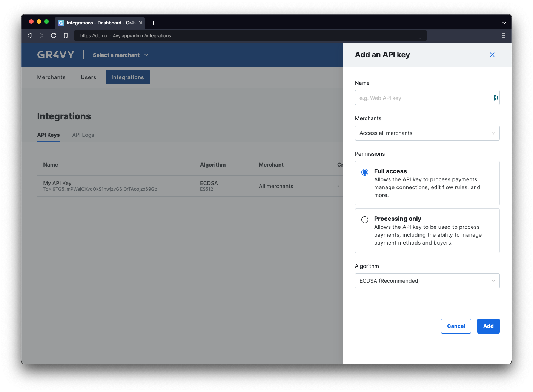Click the GR4VY logo in the header
Screen dimensions: 533x392
[55, 55]
